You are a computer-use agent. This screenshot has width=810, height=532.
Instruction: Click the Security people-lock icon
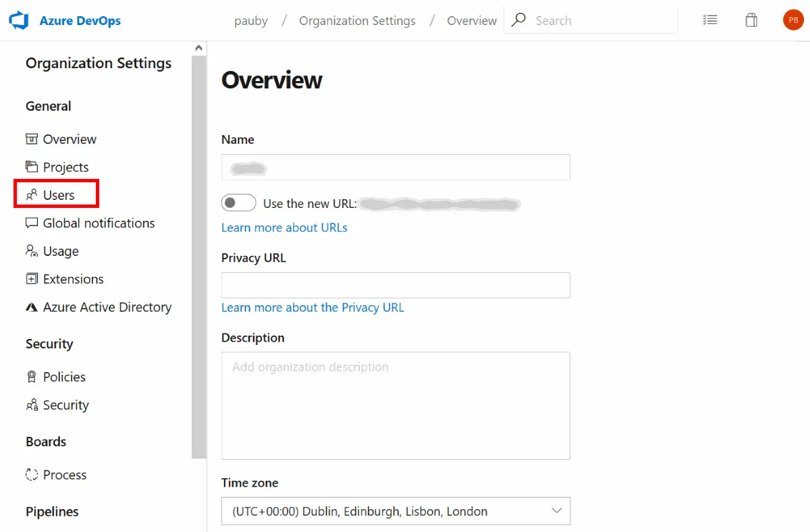(32, 405)
